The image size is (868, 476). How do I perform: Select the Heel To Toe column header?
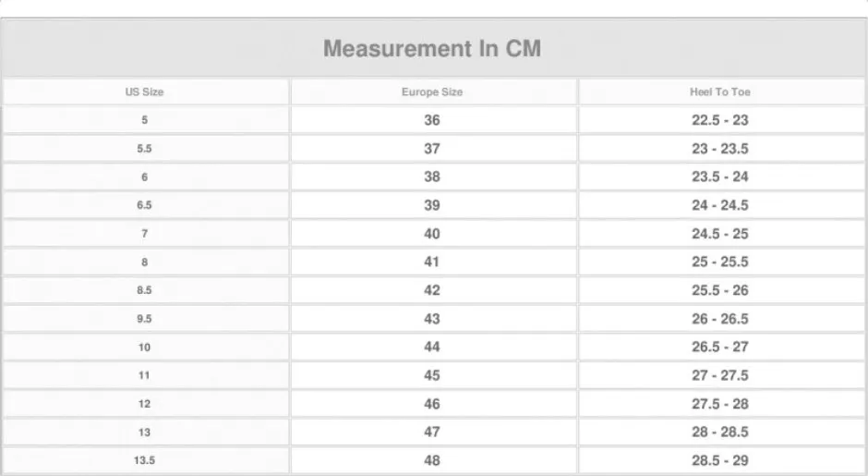point(721,92)
